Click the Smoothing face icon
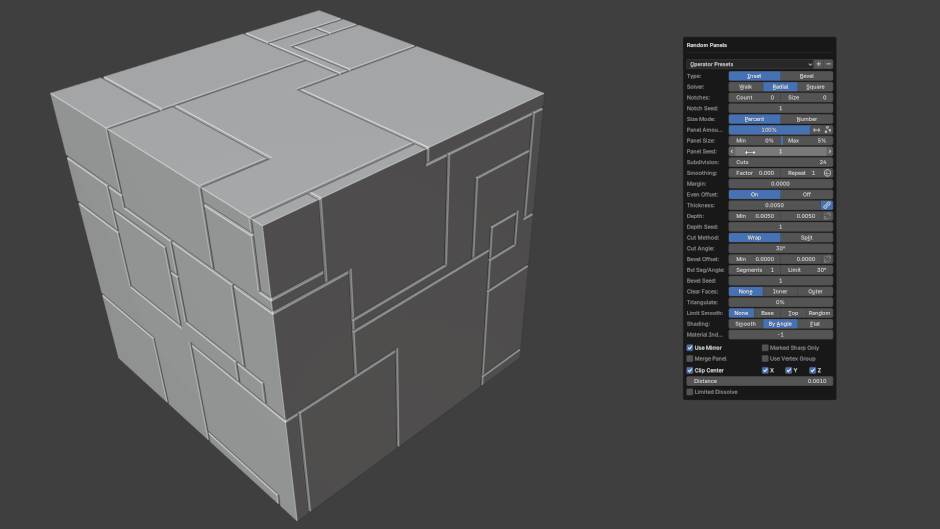This screenshot has height=529, width=940. tap(828, 173)
